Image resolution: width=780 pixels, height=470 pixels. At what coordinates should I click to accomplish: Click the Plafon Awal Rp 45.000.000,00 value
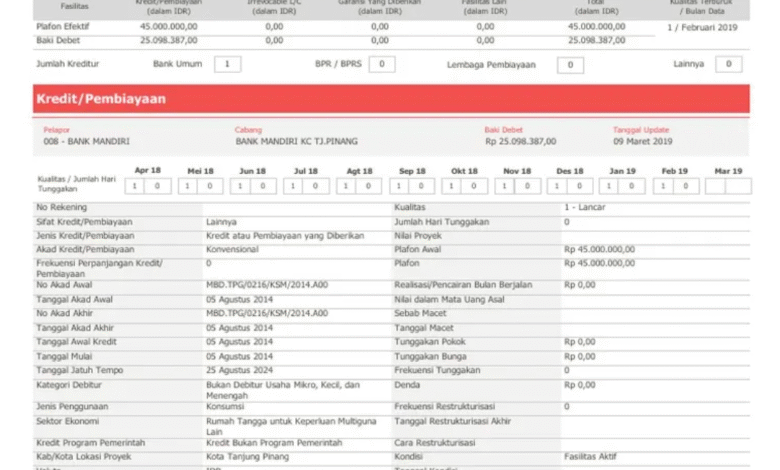click(599, 249)
